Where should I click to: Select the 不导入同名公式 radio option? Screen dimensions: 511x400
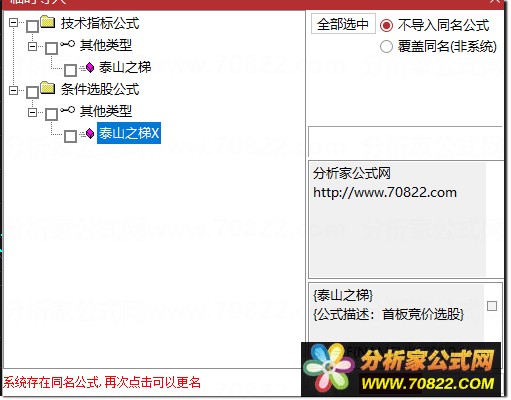coord(386,25)
